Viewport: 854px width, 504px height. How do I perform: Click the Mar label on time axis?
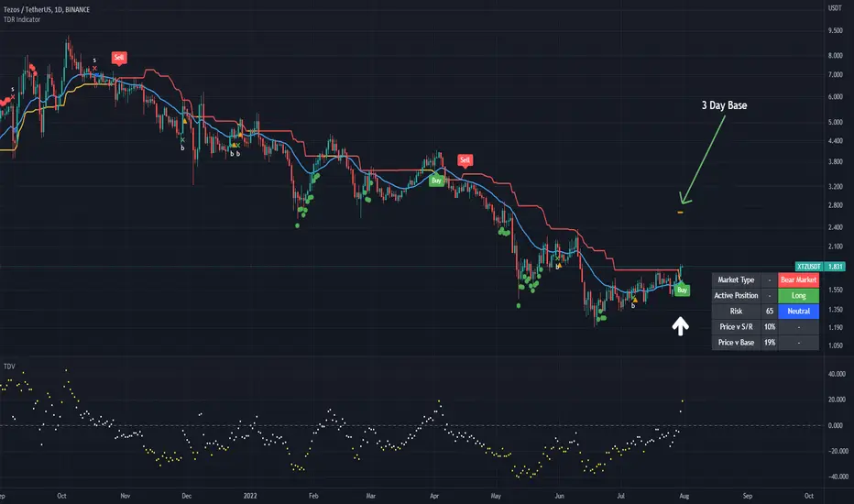(x=371, y=496)
